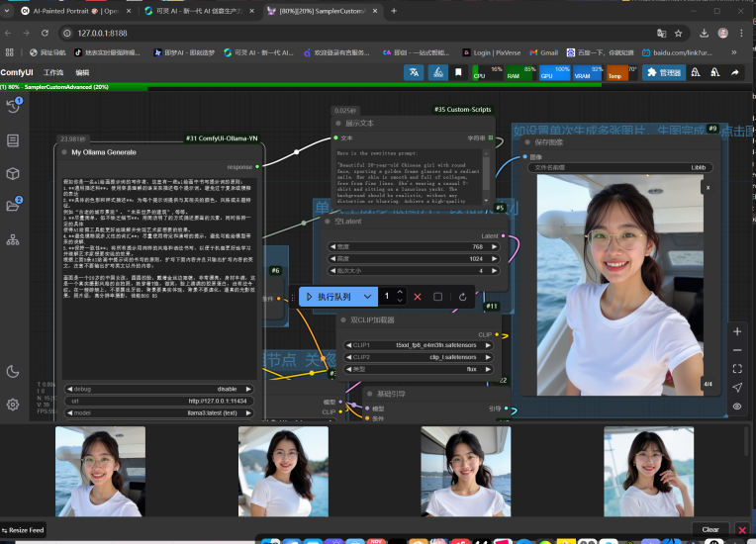Click the url field http://127.0.0.1:11434
This screenshot has height=544, width=756.
point(159,401)
